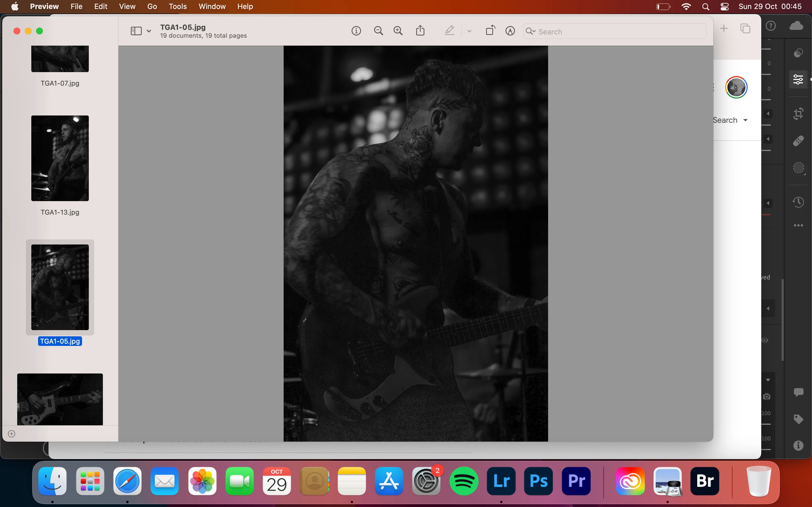Zoom out using magnifier minus icon

click(378, 31)
